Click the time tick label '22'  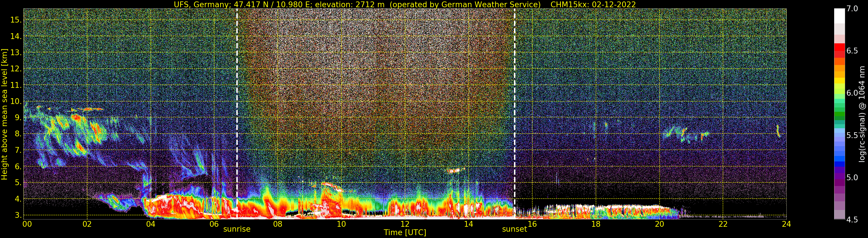click(x=723, y=224)
